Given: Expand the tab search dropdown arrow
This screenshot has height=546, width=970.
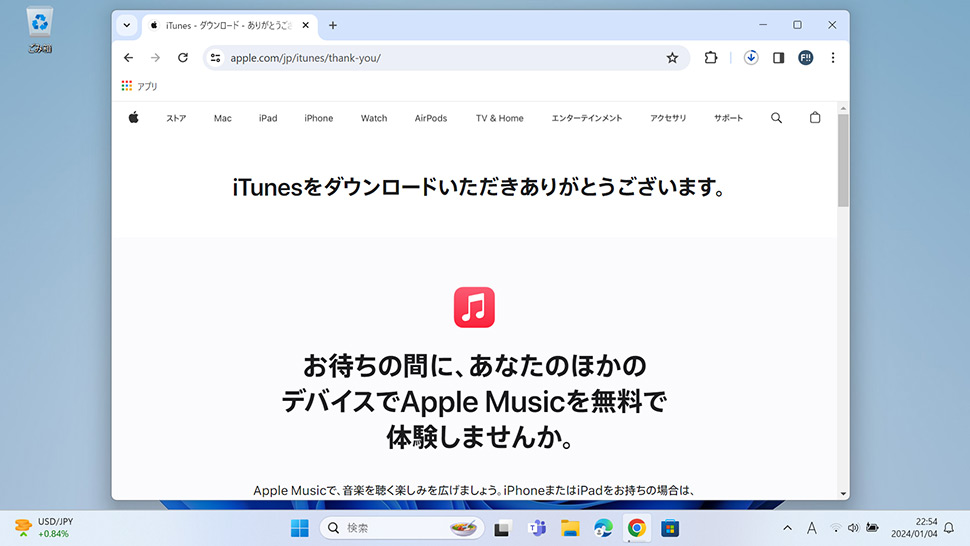Looking at the screenshot, I should [x=127, y=25].
